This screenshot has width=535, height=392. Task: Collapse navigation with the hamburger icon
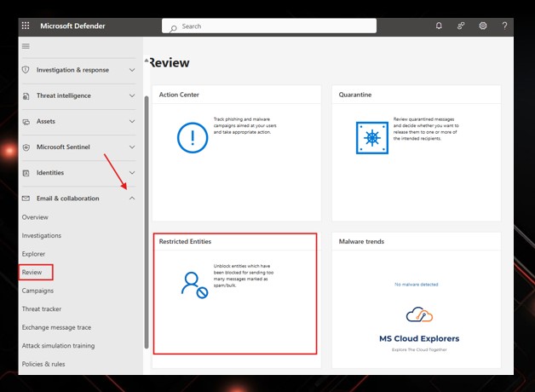pyautogui.click(x=26, y=46)
